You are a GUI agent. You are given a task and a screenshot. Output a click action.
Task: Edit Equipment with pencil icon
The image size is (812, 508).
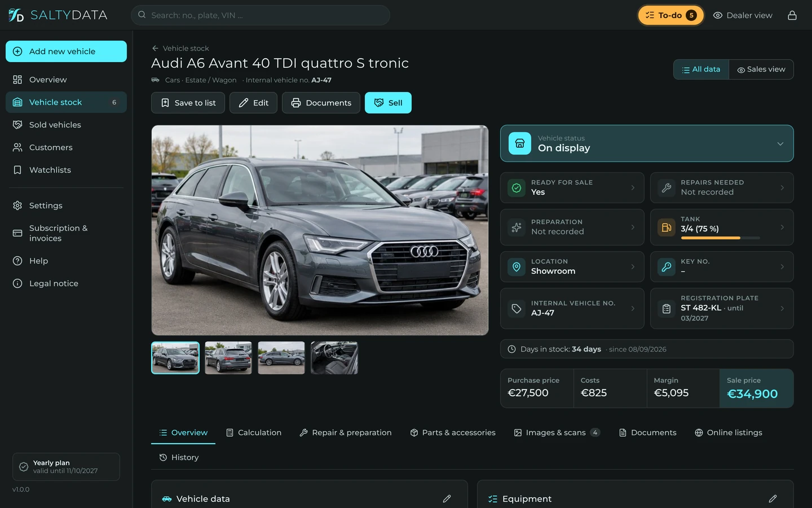[773, 498]
